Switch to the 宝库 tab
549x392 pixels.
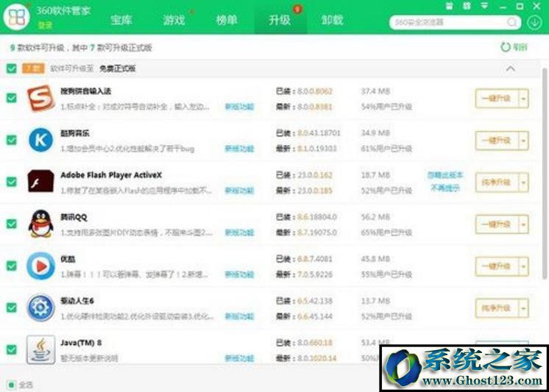[121, 20]
